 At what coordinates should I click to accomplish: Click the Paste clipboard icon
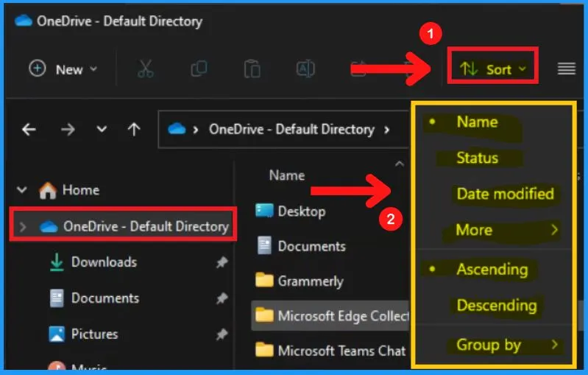pos(252,69)
